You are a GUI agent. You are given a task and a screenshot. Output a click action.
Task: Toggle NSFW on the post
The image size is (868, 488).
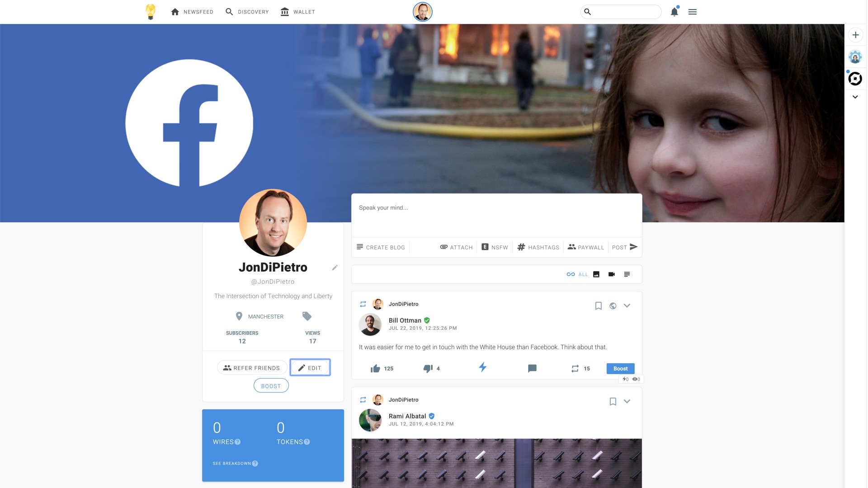pos(495,247)
